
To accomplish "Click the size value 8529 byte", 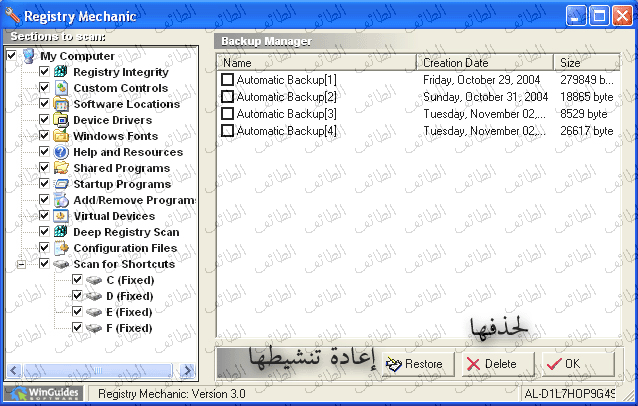I will point(583,114).
